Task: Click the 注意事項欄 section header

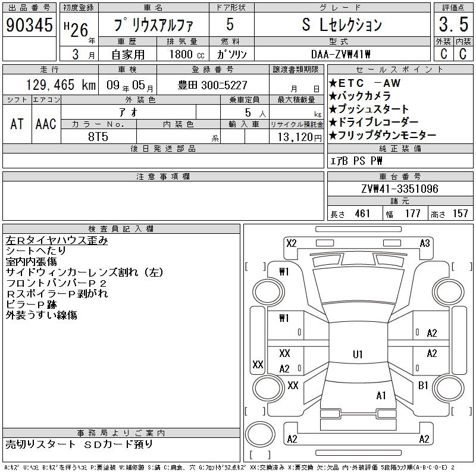Action: click(163, 176)
